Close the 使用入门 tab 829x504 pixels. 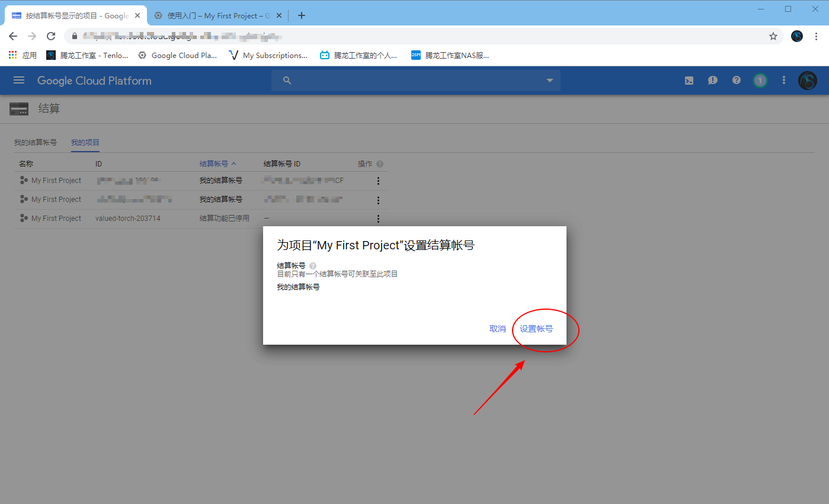tap(279, 16)
